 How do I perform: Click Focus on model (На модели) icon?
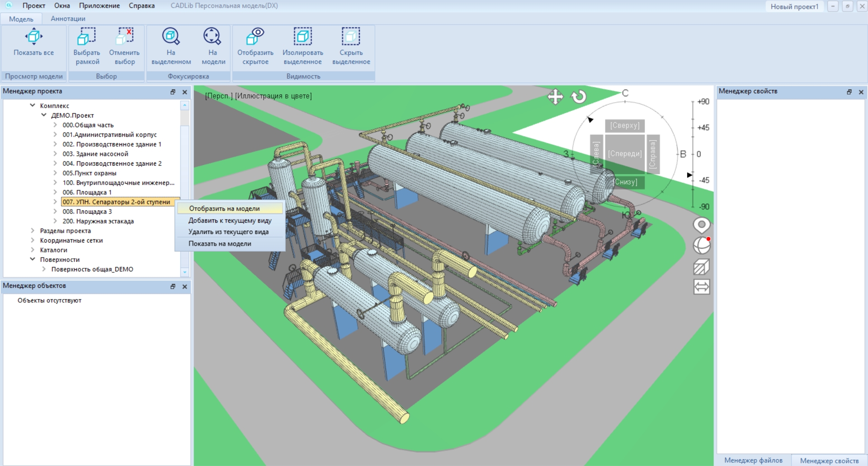212,37
